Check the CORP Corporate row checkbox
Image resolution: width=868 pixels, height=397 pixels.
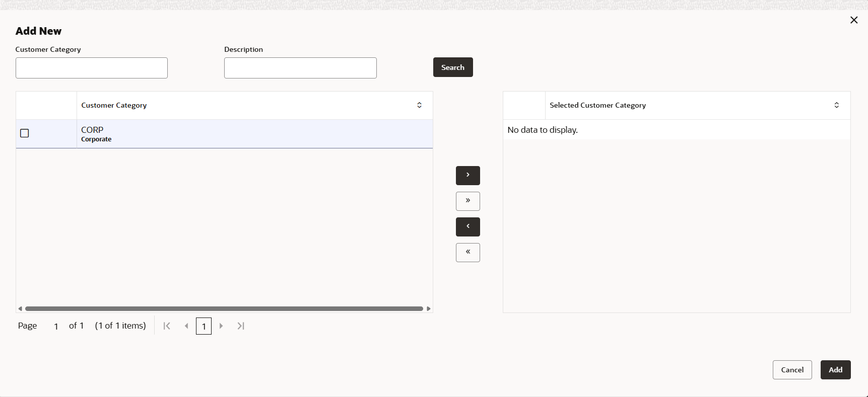pyautogui.click(x=25, y=133)
